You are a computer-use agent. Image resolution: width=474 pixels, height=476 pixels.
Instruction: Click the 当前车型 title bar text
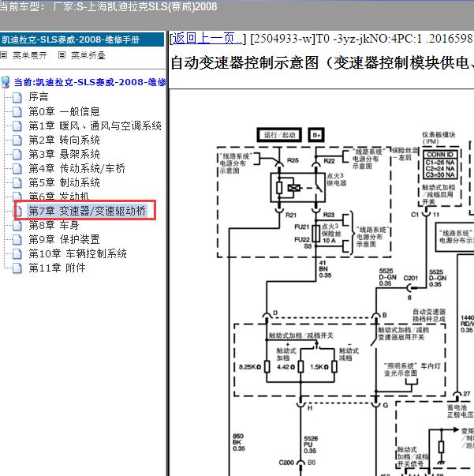click(x=109, y=6)
